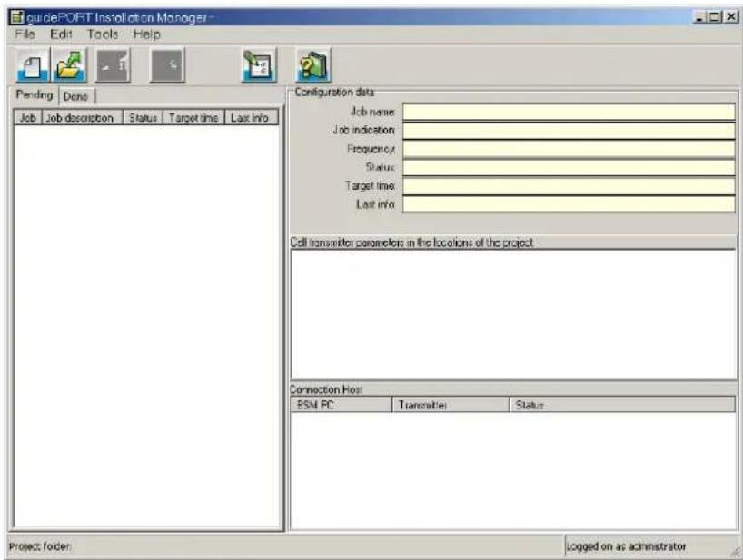Click 'Logged on as administrator' status text
Screen dimensions: 743x560
point(627,546)
